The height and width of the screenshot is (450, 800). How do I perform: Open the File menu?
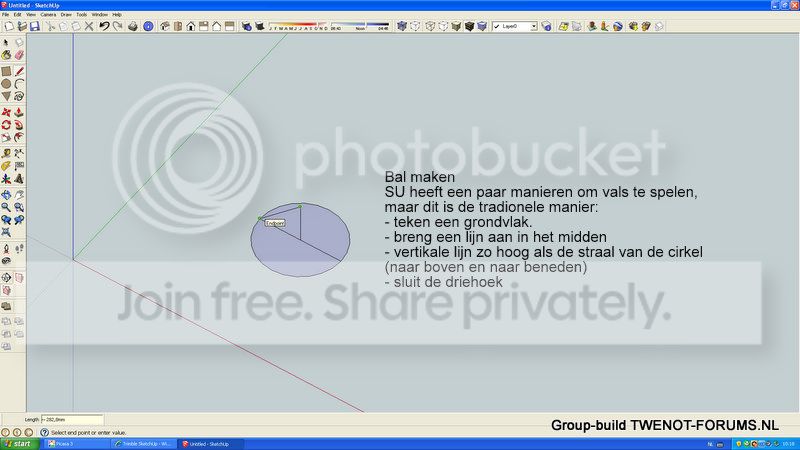coord(6,15)
